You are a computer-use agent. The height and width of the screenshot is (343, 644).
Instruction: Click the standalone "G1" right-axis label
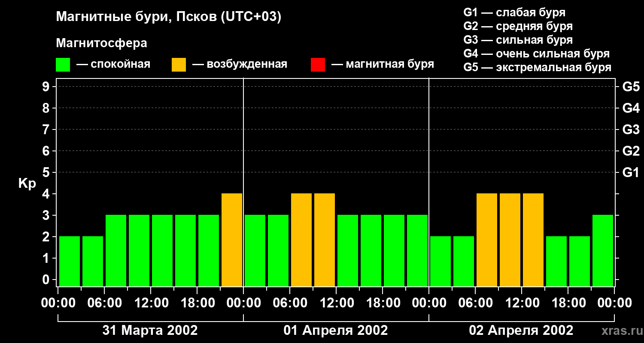(x=631, y=172)
